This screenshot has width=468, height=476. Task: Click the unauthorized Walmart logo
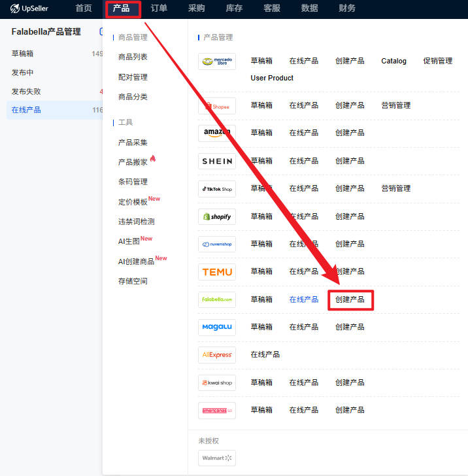(217, 458)
